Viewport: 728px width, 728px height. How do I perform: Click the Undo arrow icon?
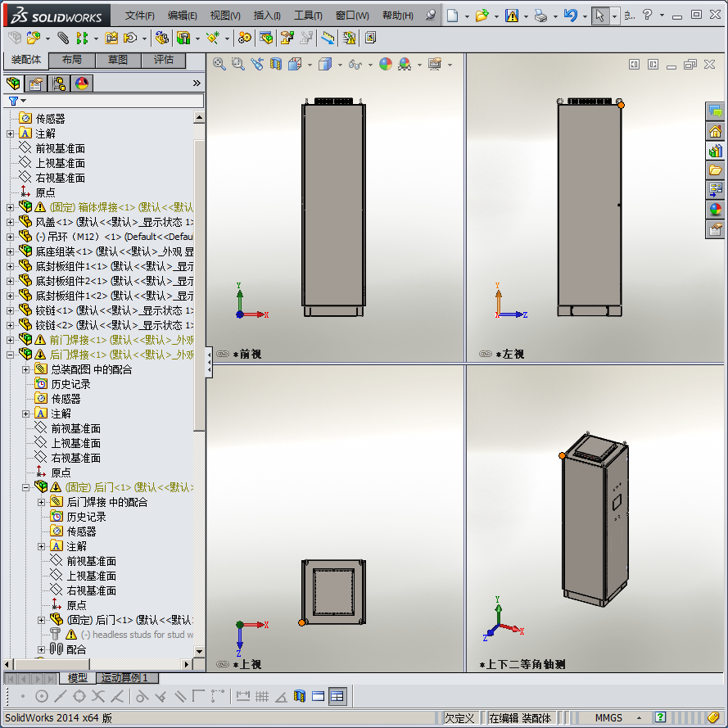(x=570, y=16)
